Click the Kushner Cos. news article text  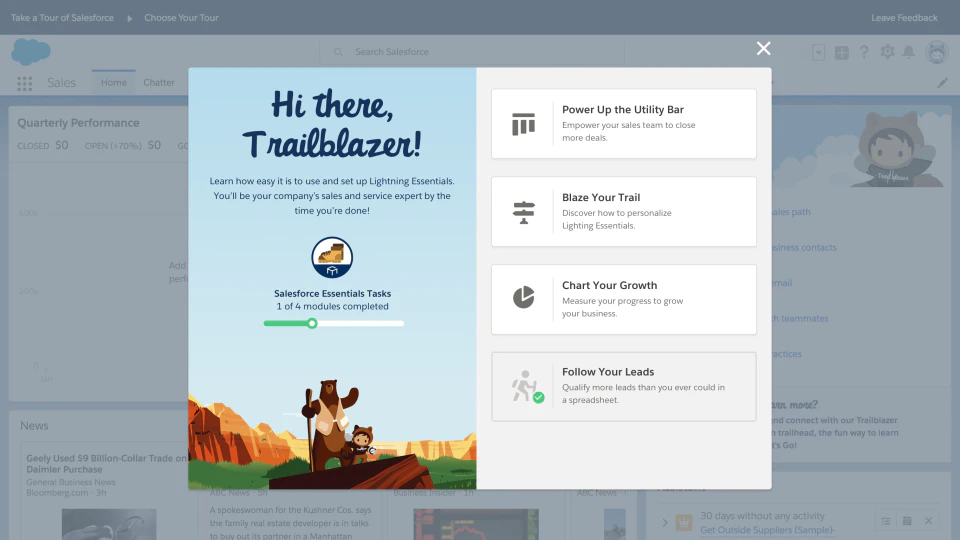tap(291, 522)
